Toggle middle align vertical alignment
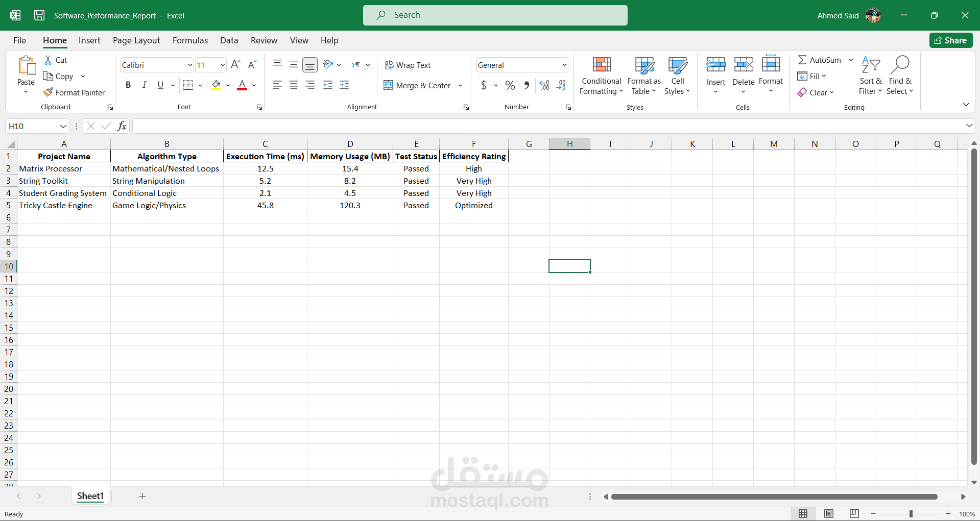 [294, 64]
